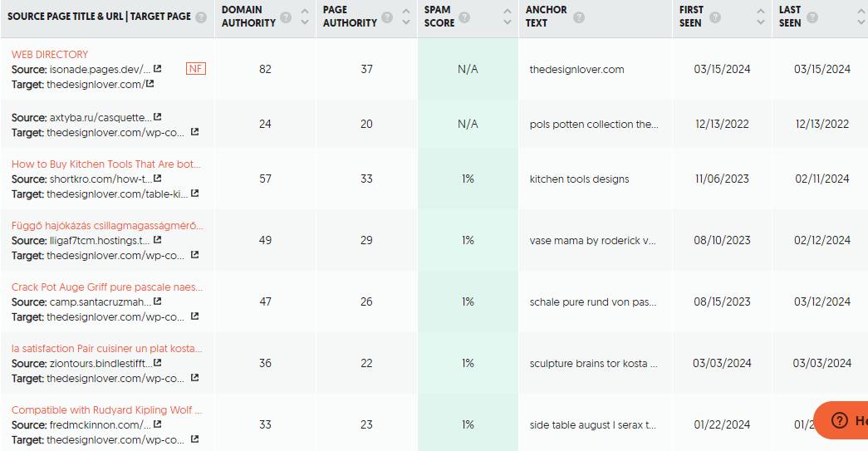Open external link icon beside fredmckinnon.com source
The image size is (868, 451).
(x=157, y=424)
